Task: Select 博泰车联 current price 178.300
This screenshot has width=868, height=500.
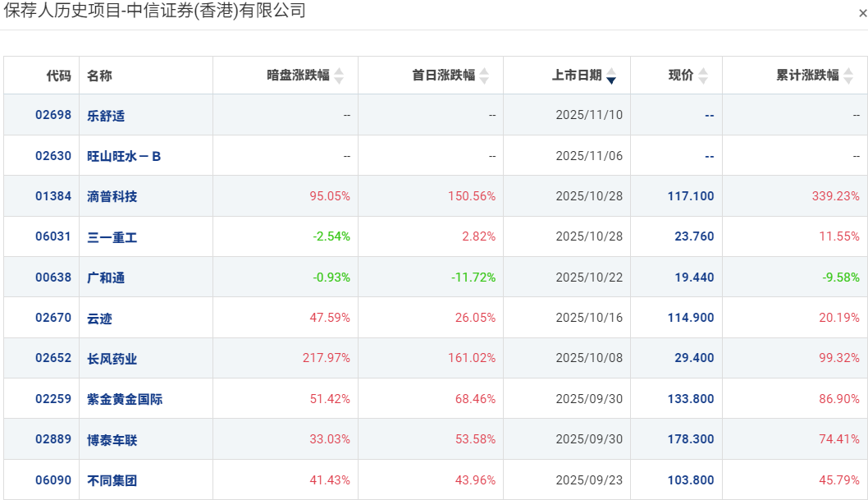Action: click(x=691, y=439)
